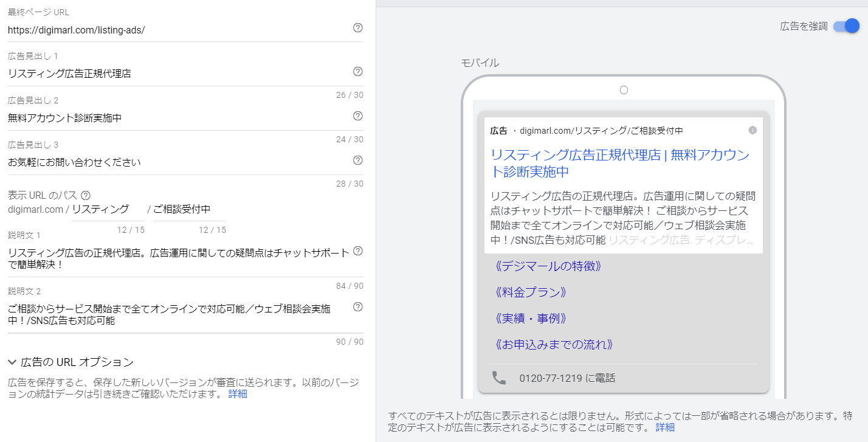Click help icon beside 広告見出し 3
The height and width of the screenshot is (442, 868).
[x=357, y=160]
